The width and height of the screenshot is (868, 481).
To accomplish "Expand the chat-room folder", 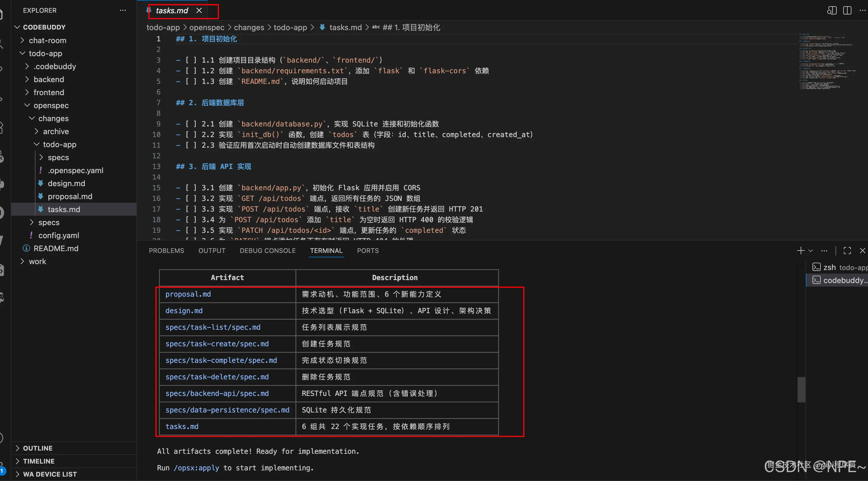I will (x=48, y=40).
